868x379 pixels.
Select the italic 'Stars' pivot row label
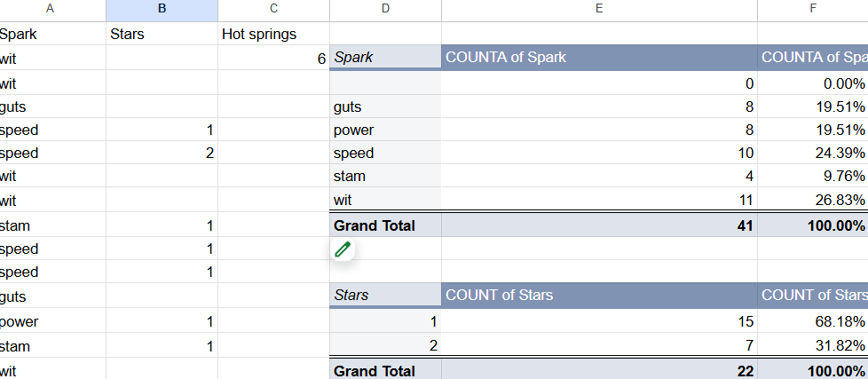click(385, 295)
